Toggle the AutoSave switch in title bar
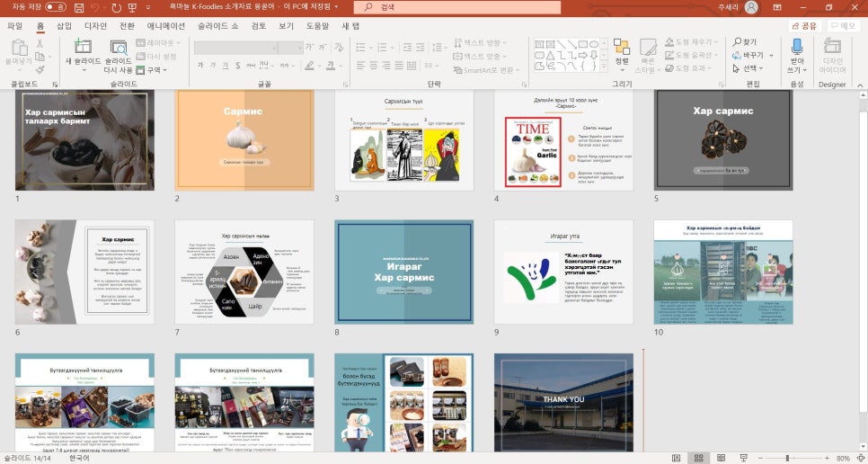868x464 pixels. click(x=55, y=7)
